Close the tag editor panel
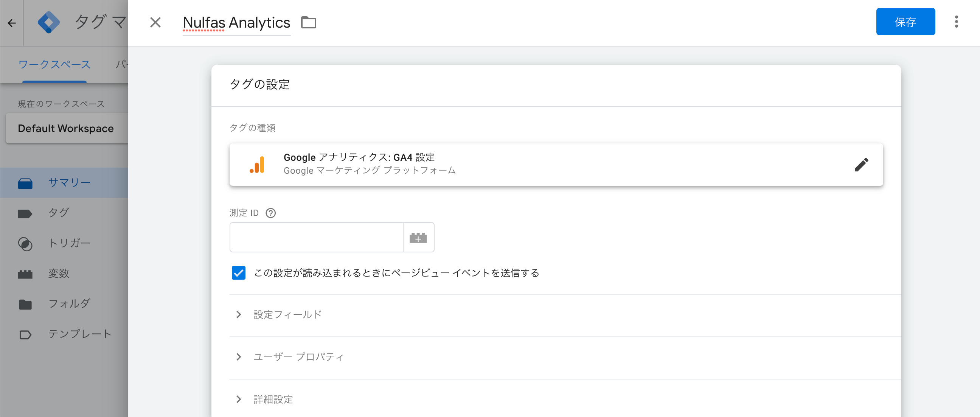Image resolution: width=980 pixels, height=417 pixels. pyautogui.click(x=155, y=22)
